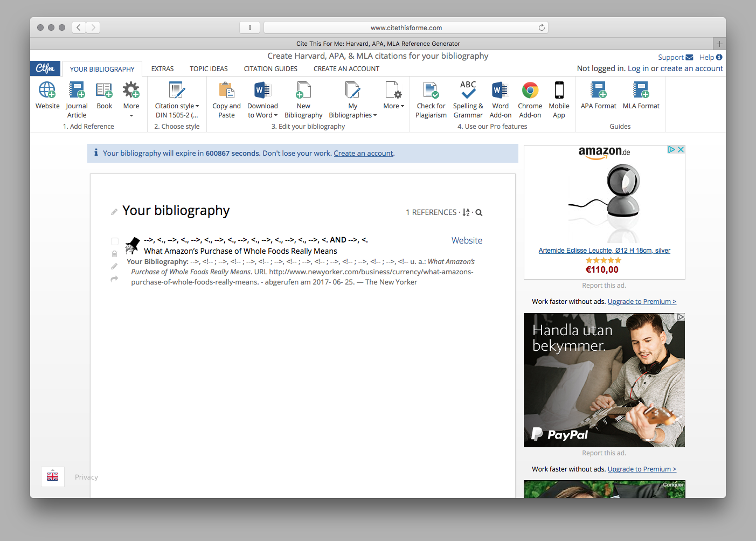This screenshot has height=541, width=756.
Task: Add a Website reference
Action: point(47,95)
